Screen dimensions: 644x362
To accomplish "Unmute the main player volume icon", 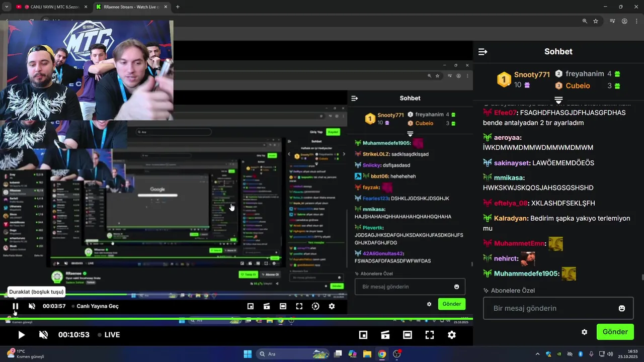I will [43, 335].
